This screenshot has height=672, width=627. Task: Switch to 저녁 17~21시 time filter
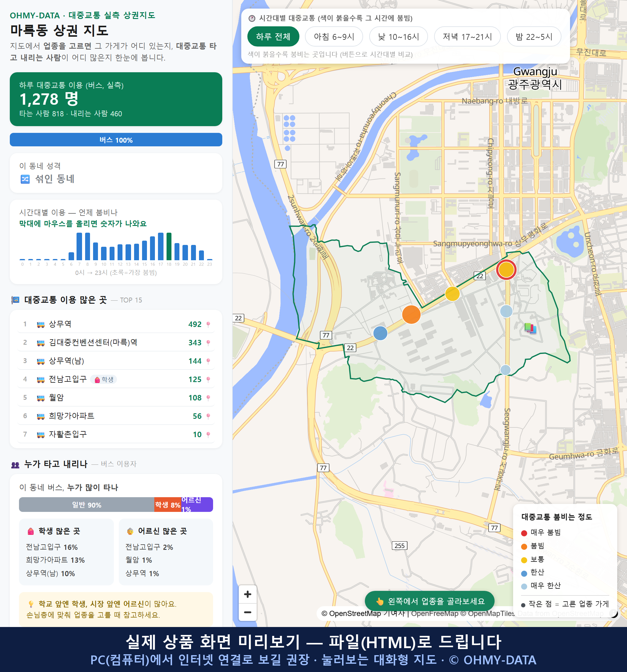coord(467,36)
